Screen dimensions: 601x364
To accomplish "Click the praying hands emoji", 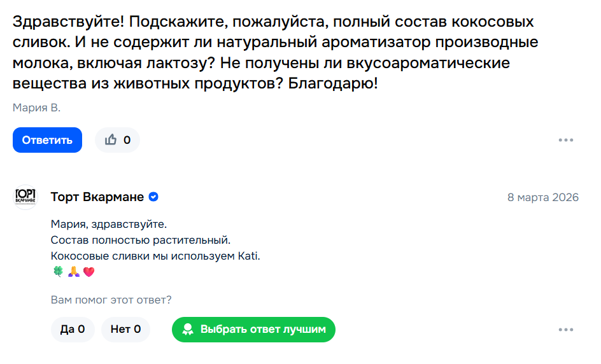I will pyautogui.click(x=73, y=272).
